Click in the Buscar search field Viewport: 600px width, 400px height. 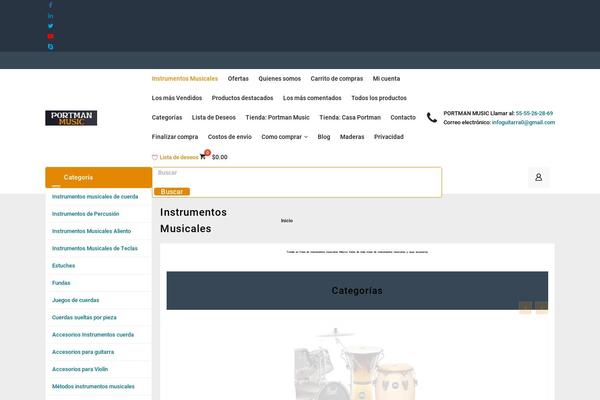pyautogui.click(x=297, y=173)
